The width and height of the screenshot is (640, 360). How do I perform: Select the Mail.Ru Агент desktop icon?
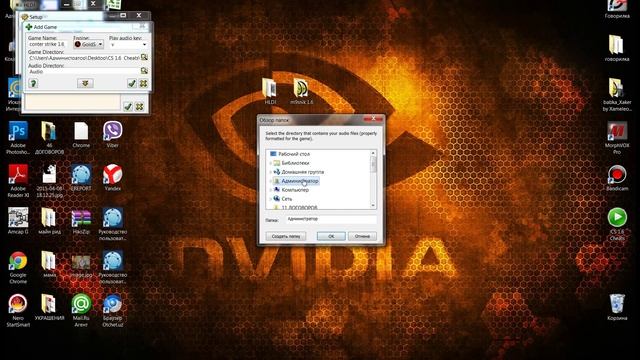coord(81,311)
